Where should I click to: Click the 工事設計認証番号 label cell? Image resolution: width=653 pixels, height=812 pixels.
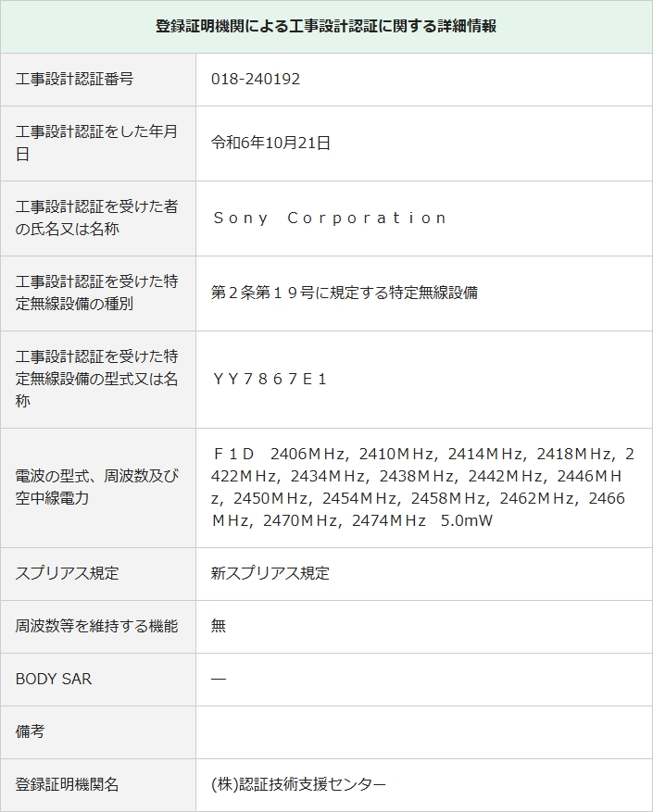[x=98, y=80]
